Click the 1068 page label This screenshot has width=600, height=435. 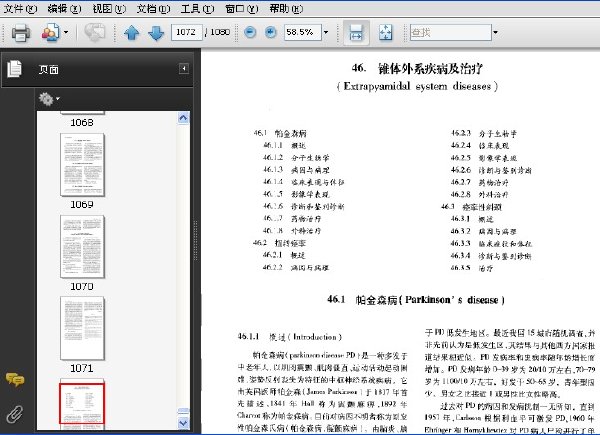[x=82, y=122]
